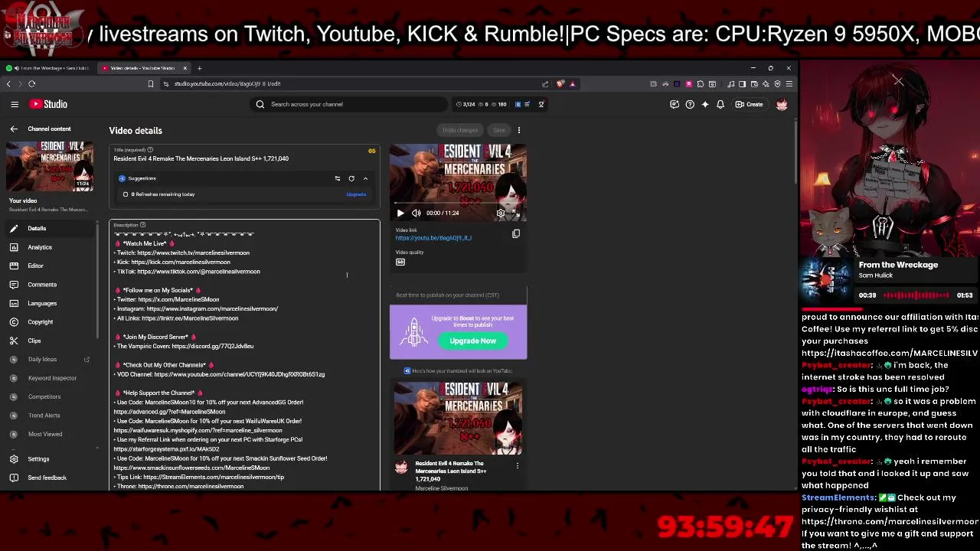Open a new browser tab

click(x=199, y=68)
